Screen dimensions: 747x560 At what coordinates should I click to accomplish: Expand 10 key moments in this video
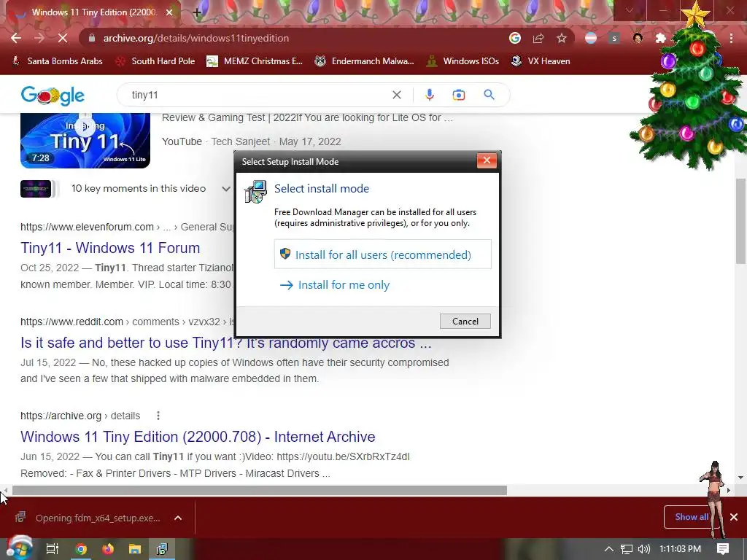[x=226, y=189]
